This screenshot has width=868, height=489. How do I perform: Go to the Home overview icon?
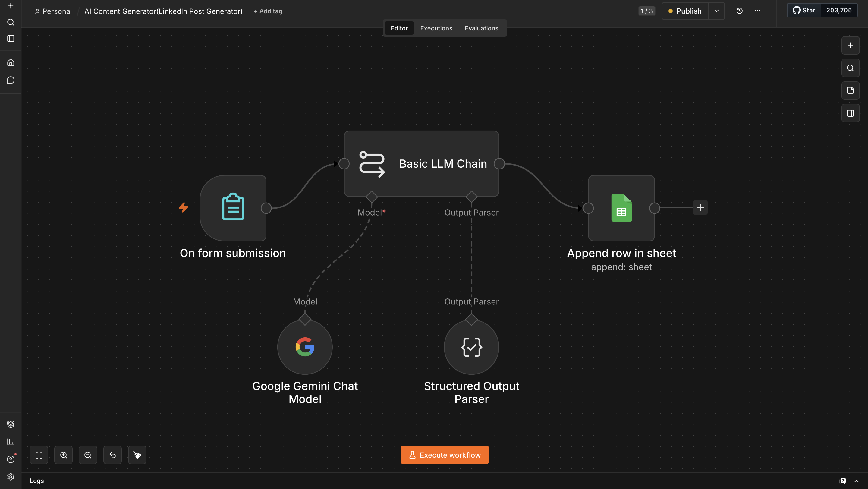(11, 63)
